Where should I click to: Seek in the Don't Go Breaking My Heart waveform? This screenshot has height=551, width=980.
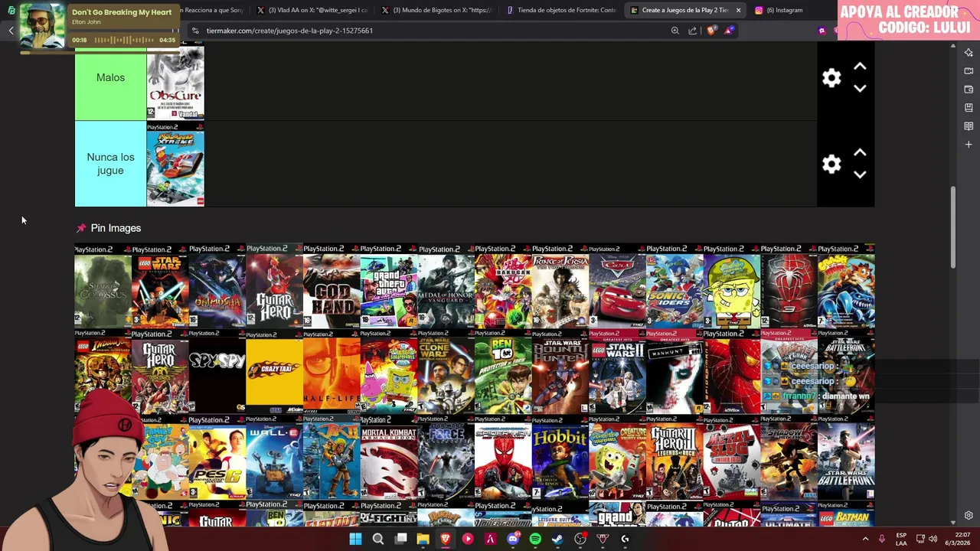[122, 40]
